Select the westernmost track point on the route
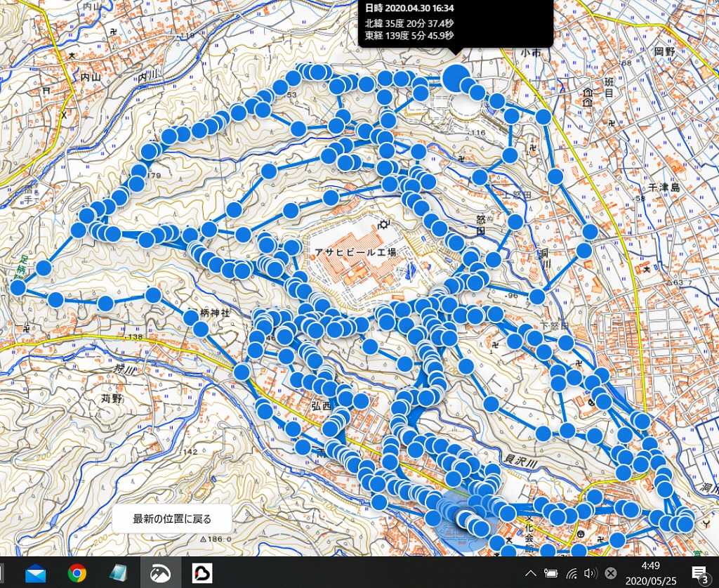Viewport: 719px width, 588px height. [18, 287]
